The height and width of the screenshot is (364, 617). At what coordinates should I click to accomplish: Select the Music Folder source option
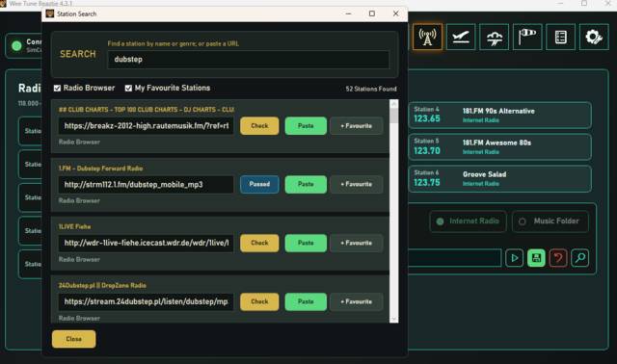[550, 221]
